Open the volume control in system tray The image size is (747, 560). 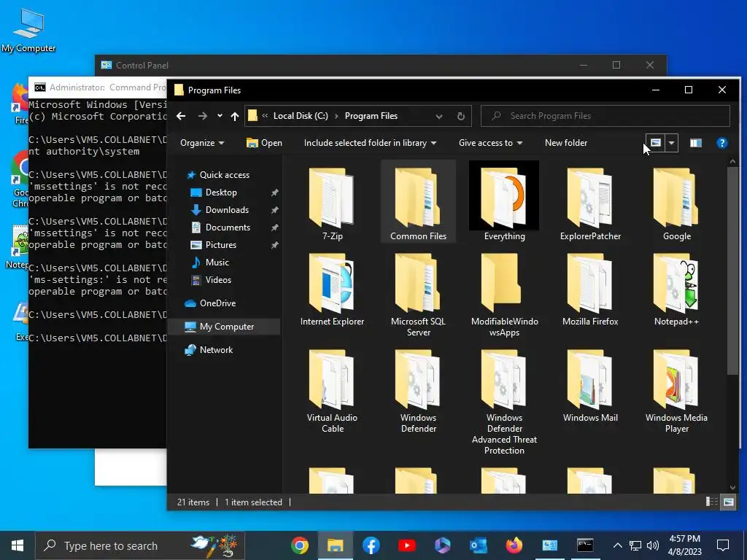(x=653, y=545)
